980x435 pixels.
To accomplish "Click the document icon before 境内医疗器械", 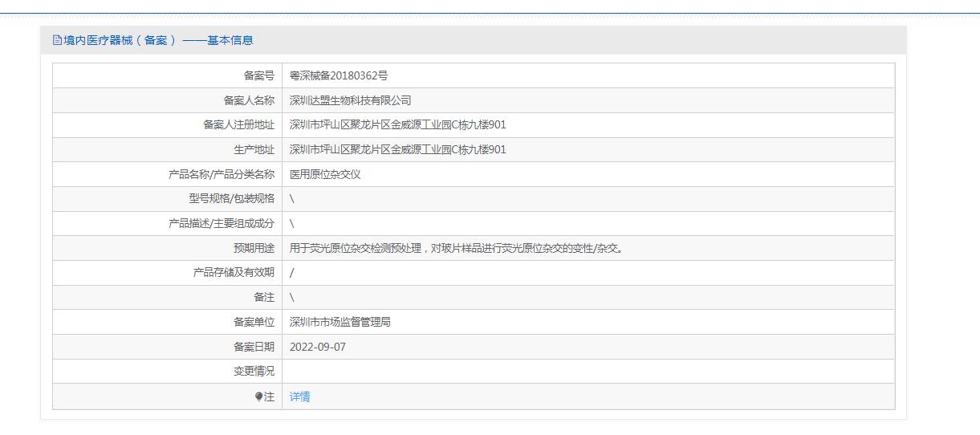I will click(57, 40).
